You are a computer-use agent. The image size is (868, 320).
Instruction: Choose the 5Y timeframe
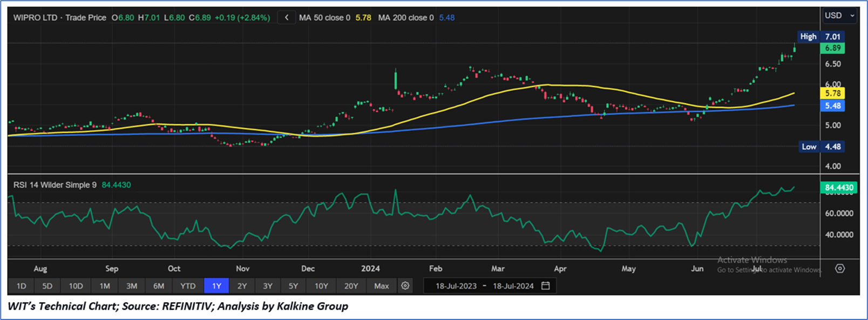pos(293,286)
